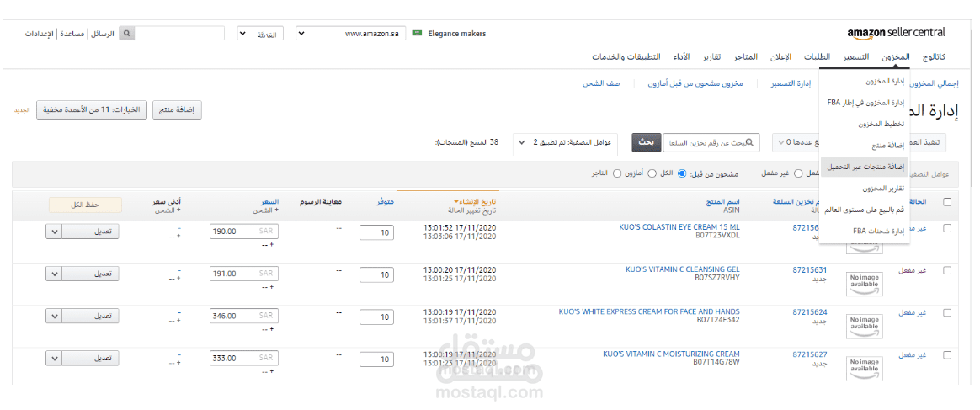
Task: Open the التسعير navigation menu
Action: (x=855, y=57)
